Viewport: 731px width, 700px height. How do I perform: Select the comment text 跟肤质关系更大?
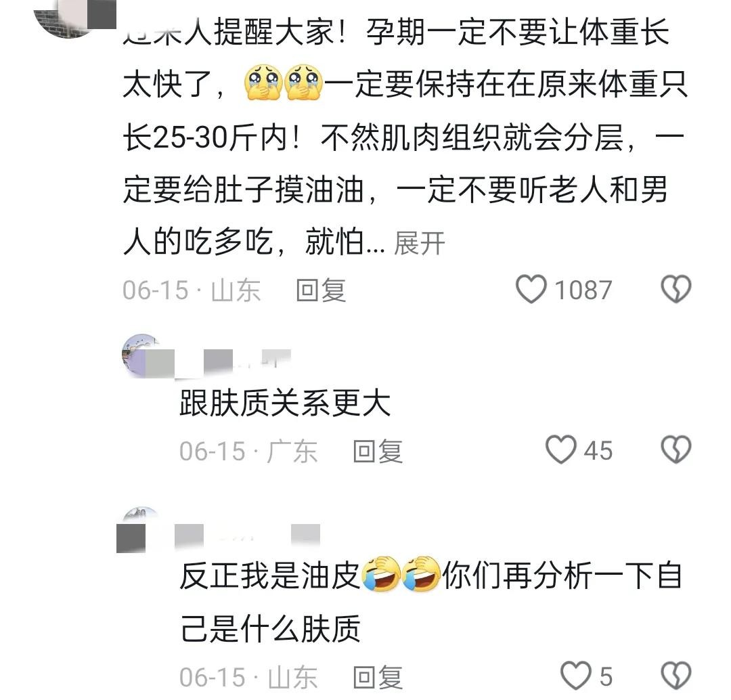285,403
